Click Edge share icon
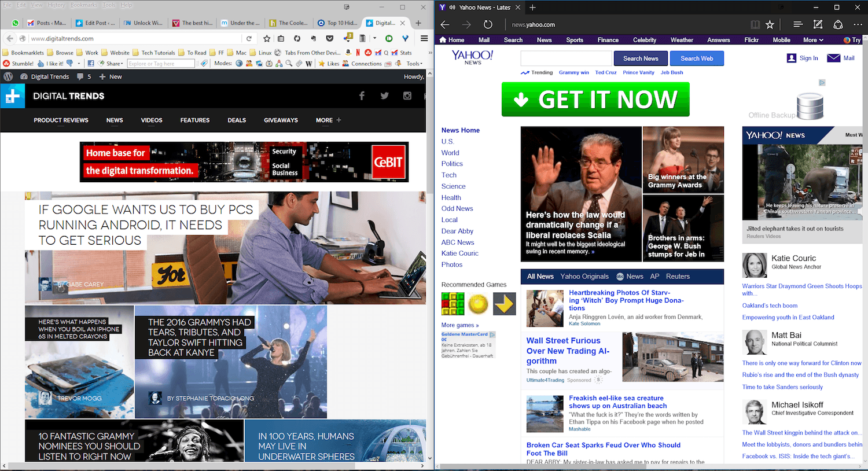This screenshot has height=471, width=868. (838, 24)
